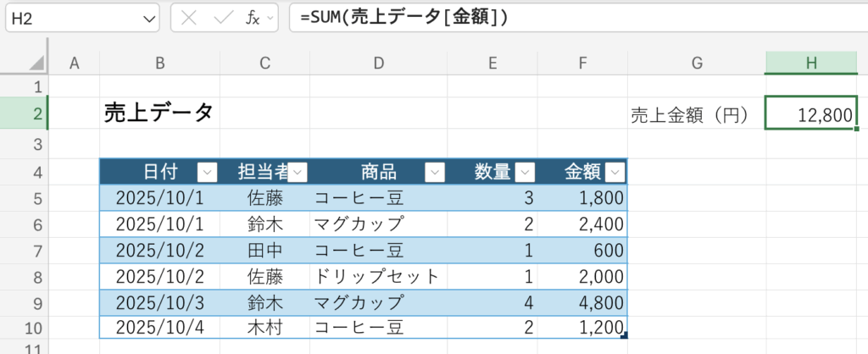868x354 pixels.
Task: Select column H header
Action: 811,62
